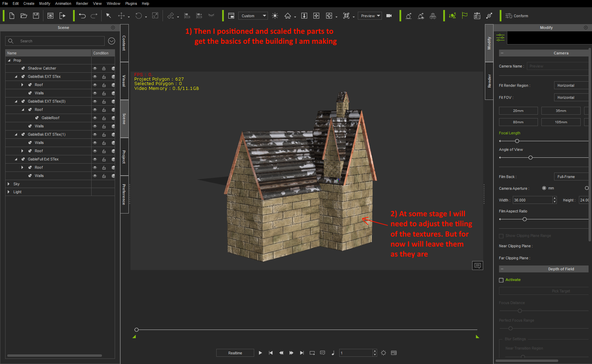This screenshot has width=592, height=364.
Task: Open Film Back Full-Frame dropdown
Action: pyautogui.click(x=571, y=177)
